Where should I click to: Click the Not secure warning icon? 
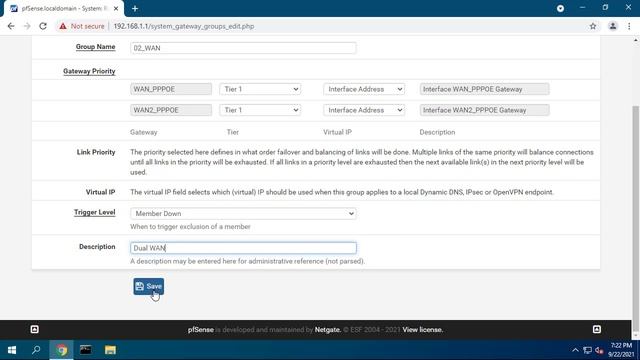[62, 26]
